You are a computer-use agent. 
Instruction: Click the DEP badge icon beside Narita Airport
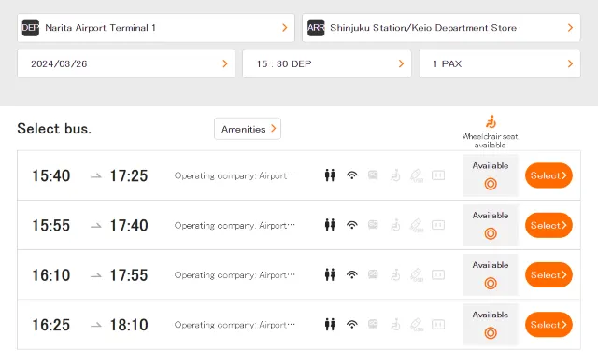31,28
